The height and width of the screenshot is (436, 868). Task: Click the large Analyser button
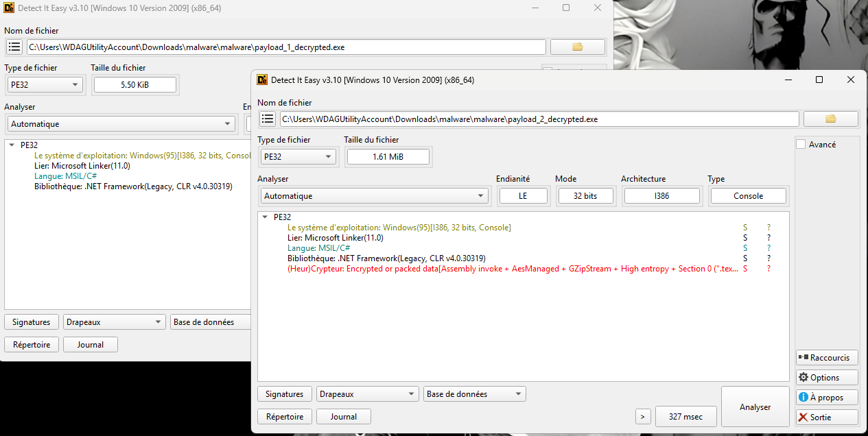(755, 407)
